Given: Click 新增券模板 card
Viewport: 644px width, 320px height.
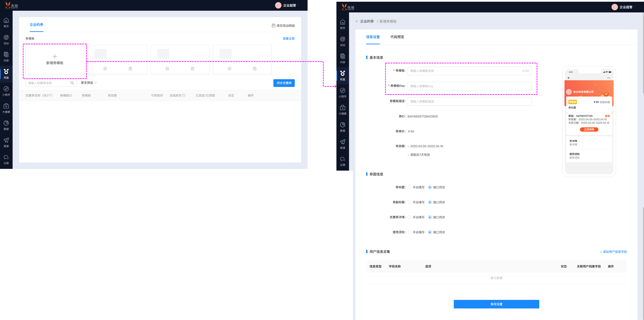Looking at the screenshot, I should point(55,60).
